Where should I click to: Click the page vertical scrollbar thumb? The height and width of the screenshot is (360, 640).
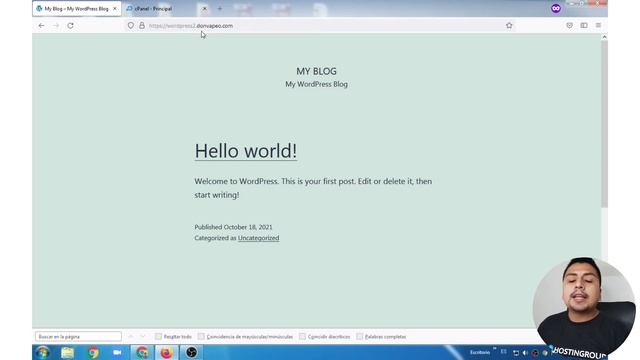[604, 124]
